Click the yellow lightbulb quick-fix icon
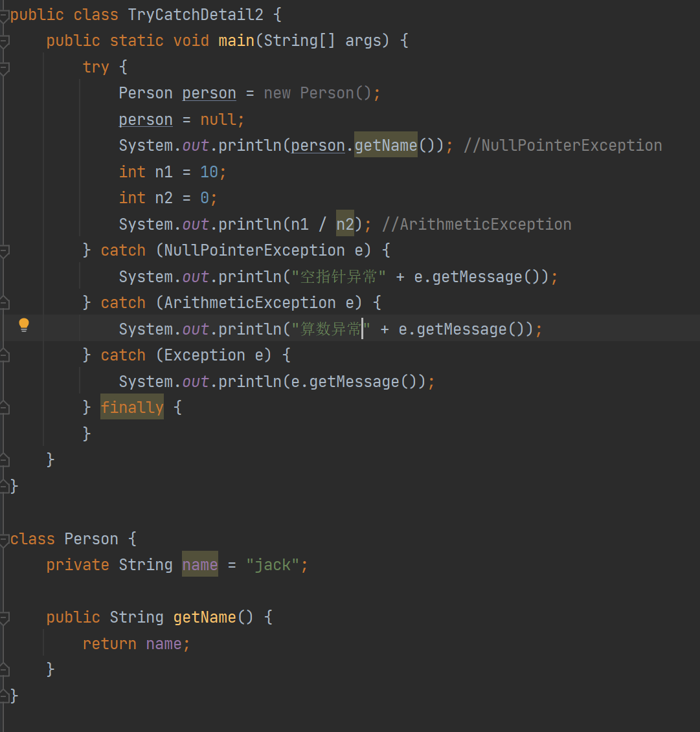Viewport: 700px width, 732px height. [x=24, y=325]
